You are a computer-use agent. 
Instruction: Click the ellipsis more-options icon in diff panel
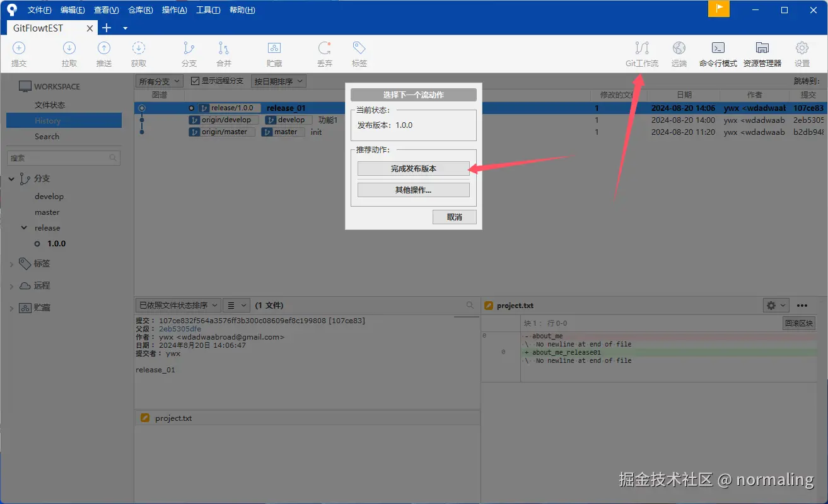tap(802, 306)
